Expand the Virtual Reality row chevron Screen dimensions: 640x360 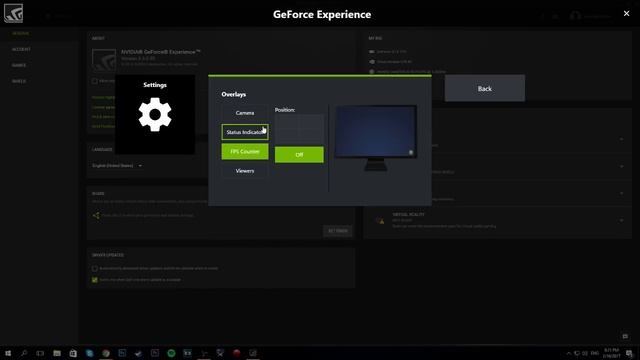coord(621,220)
